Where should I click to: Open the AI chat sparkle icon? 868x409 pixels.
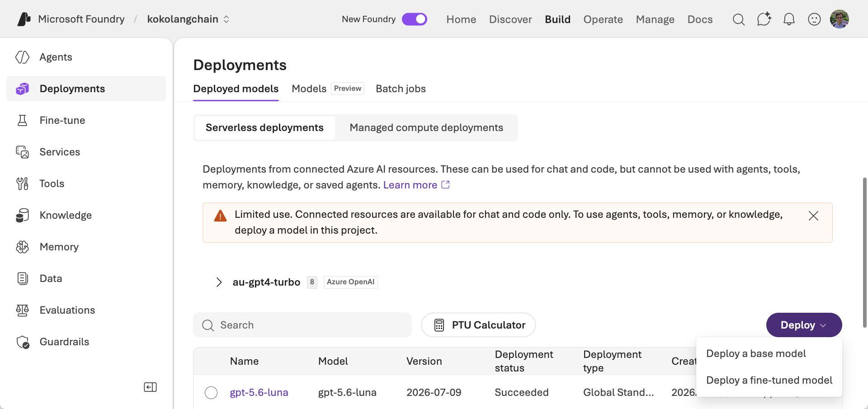[764, 19]
